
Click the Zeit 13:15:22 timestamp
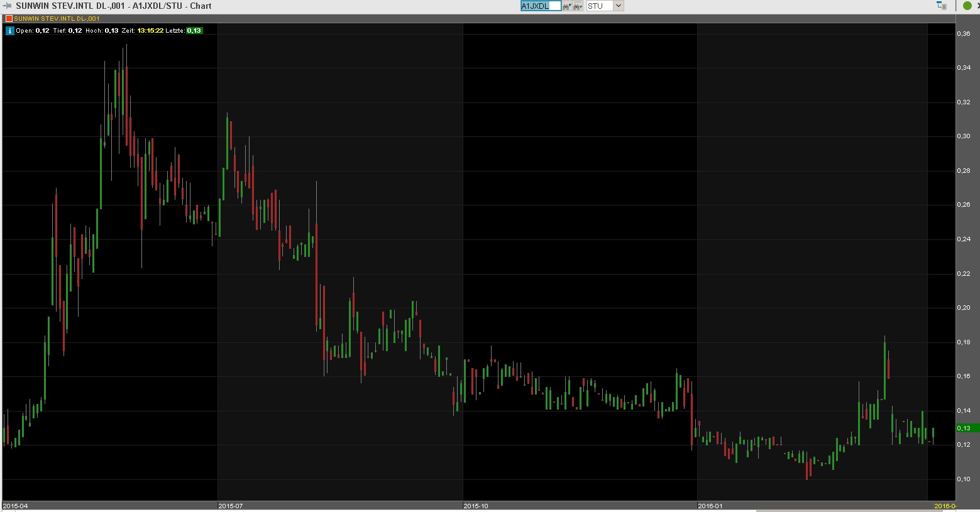pos(143,30)
